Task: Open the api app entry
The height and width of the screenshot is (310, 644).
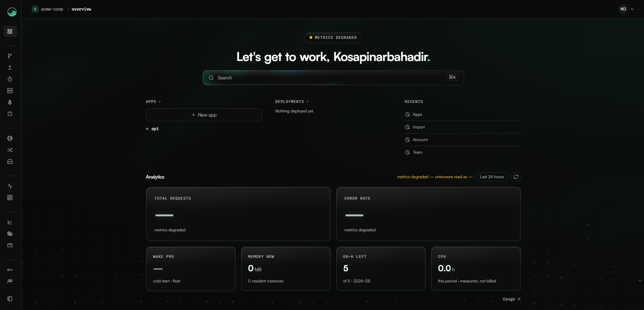Action: coord(155,129)
